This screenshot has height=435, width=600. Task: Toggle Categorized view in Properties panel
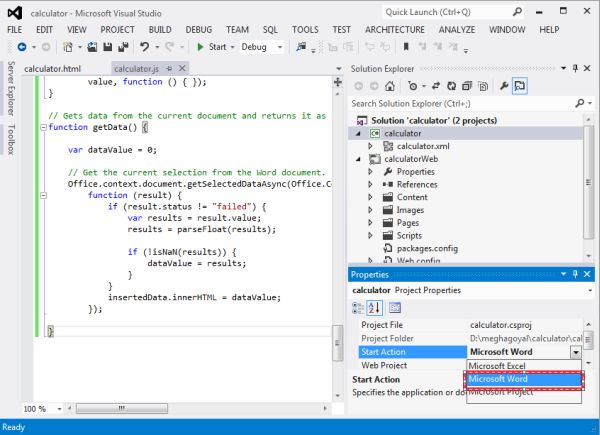pos(359,307)
